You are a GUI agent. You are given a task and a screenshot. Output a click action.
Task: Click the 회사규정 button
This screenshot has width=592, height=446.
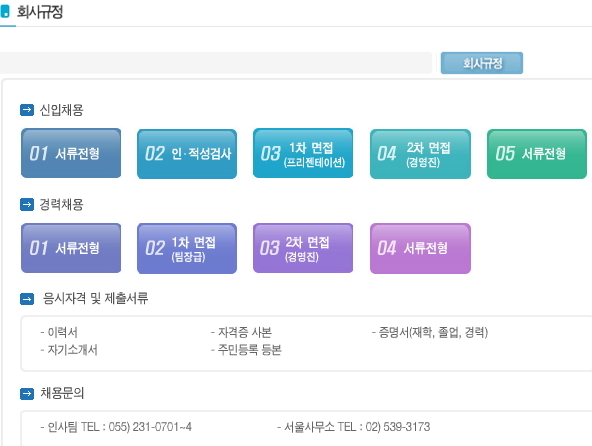482,63
